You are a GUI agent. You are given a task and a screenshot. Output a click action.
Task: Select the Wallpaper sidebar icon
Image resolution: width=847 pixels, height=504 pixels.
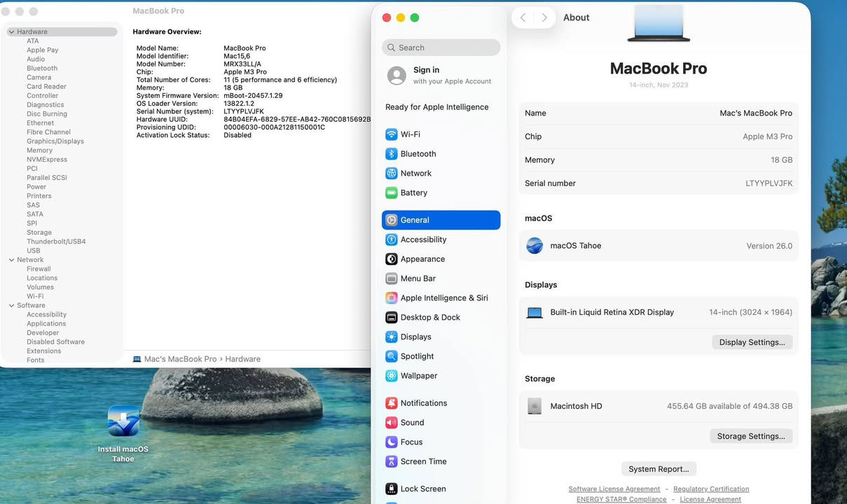click(x=392, y=376)
